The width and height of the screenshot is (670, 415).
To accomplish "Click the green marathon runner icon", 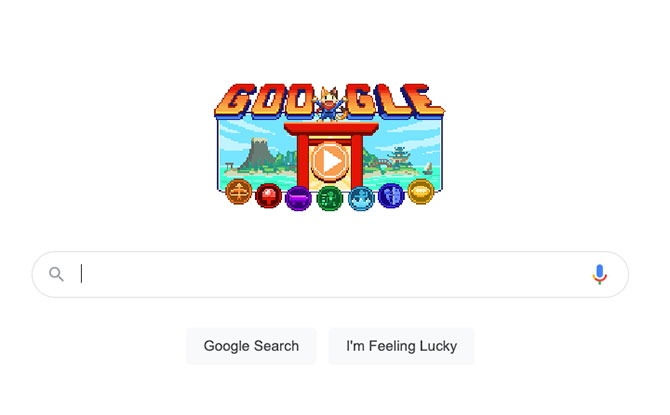I will tap(329, 199).
